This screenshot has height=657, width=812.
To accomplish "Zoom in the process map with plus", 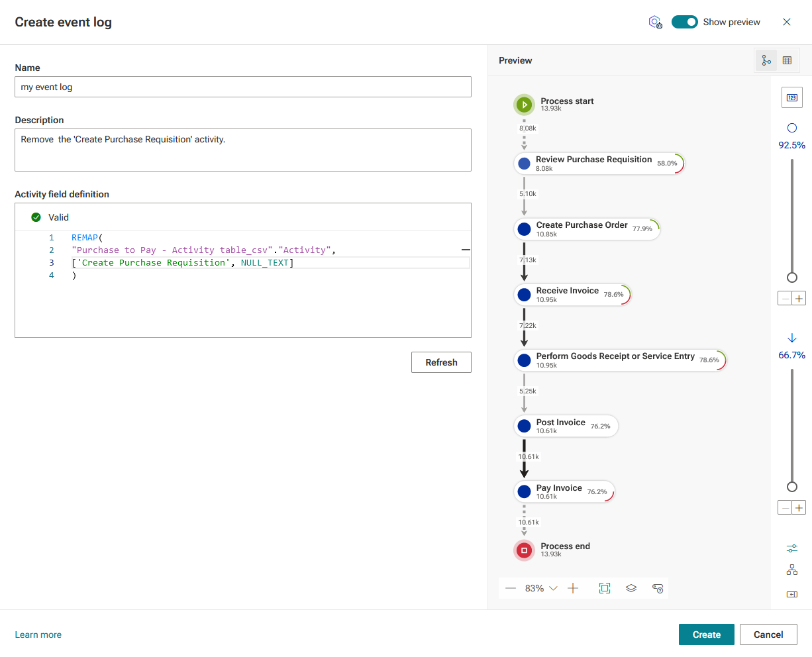I will pos(574,588).
